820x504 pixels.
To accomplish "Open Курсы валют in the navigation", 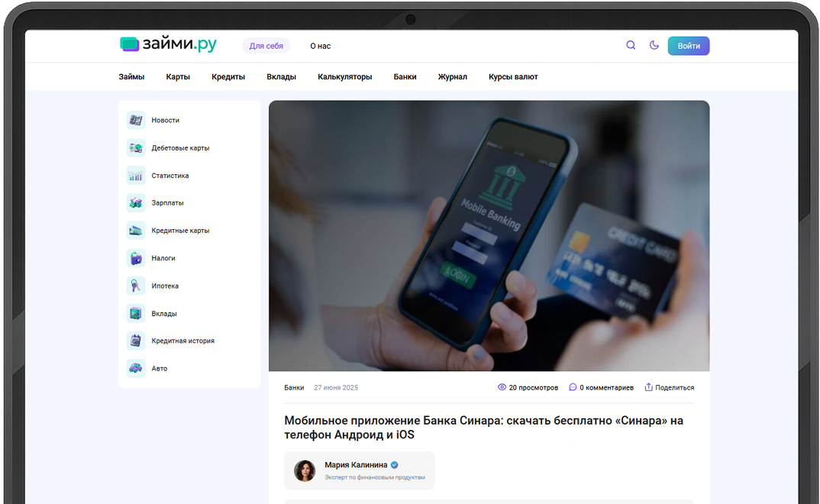I will 513,77.
